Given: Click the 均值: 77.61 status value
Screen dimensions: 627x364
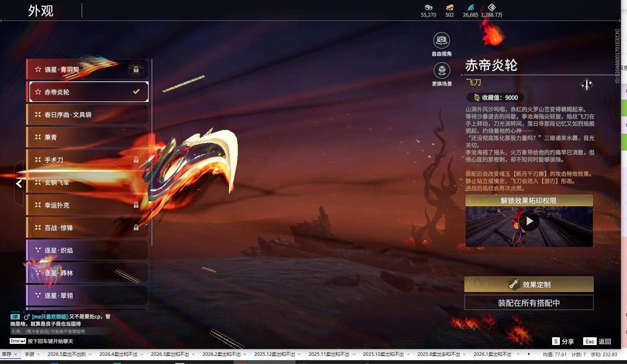Looking at the screenshot, I should pyautogui.click(x=555, y=354).
